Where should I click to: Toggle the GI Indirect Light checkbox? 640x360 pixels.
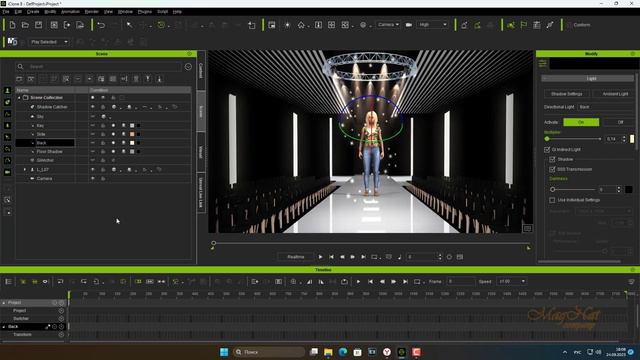pos(547,150)
